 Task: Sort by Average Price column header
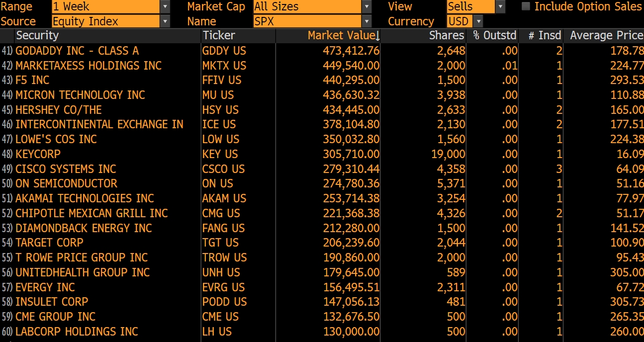tap(606, 36)
